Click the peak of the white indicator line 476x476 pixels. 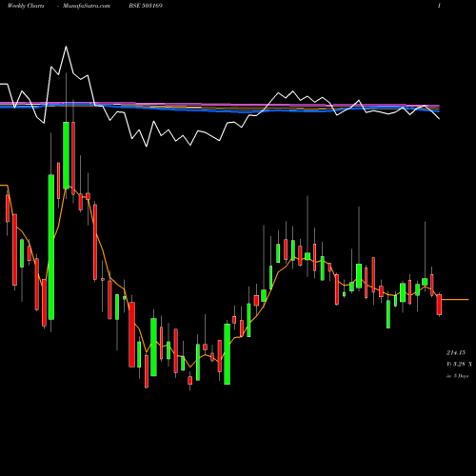(66, 47)
